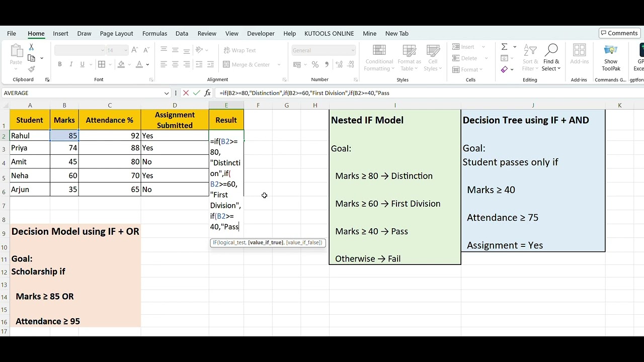
Task: Open Cell Styles gallery
Action: (433, 58)
